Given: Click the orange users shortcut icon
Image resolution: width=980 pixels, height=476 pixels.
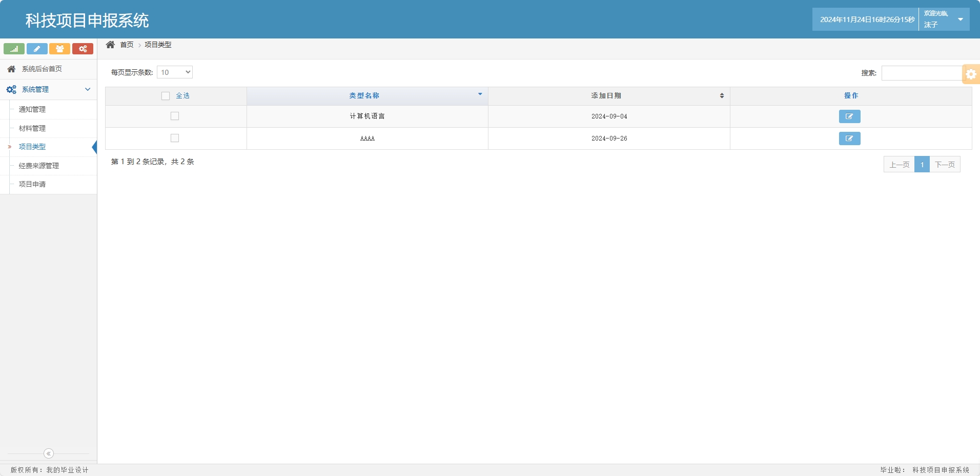Looking at the screenshot, I should pos(59,49).
